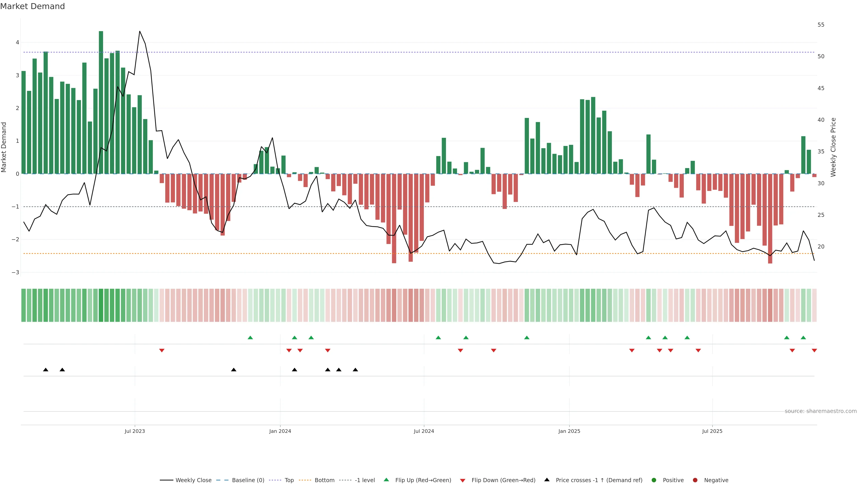Click the first black price-cross triangle marker
Screen dimensions: 868x488
point(45,369)
